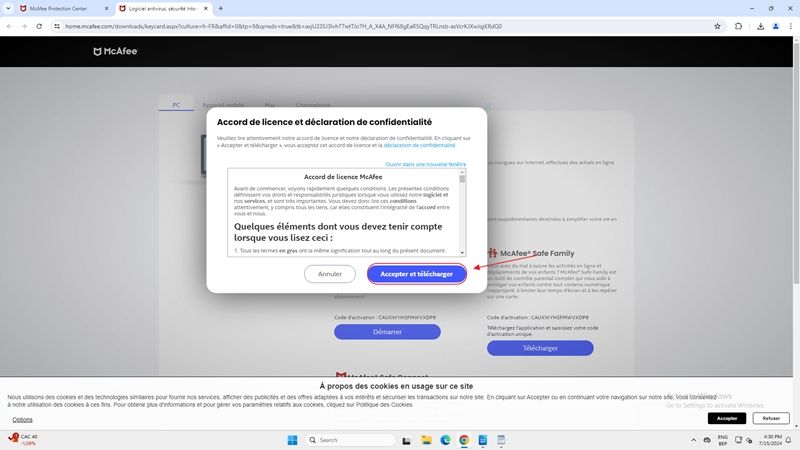Viewport: 800px width, 450px height.
Task: Select the PC tab
Action: click(x=176, y=105)
